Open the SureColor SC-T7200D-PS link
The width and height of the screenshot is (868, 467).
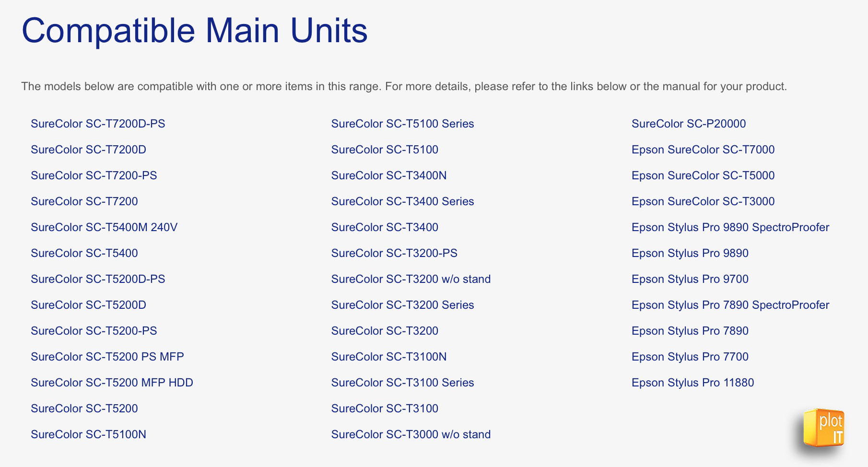pyautogui.click(x=98, y=124)
